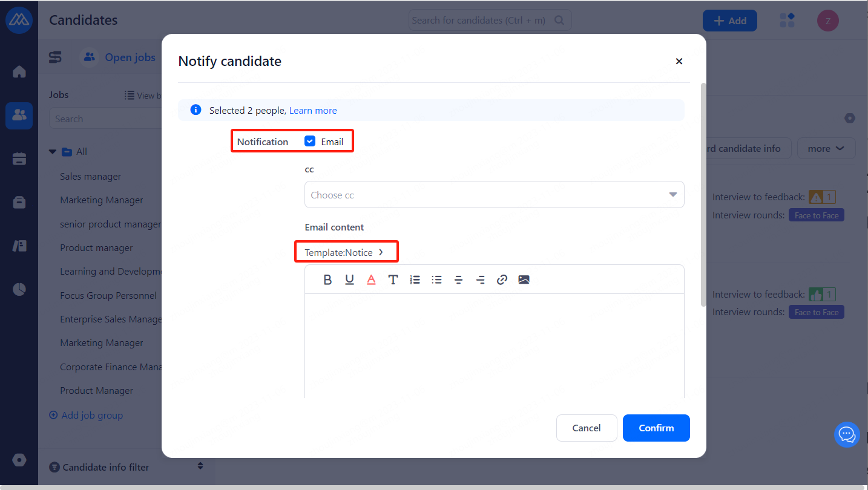Image resolution: width=868 pixels, height=490 pixels.
Task: Click inside the email content body
Action: coord(494,345)
